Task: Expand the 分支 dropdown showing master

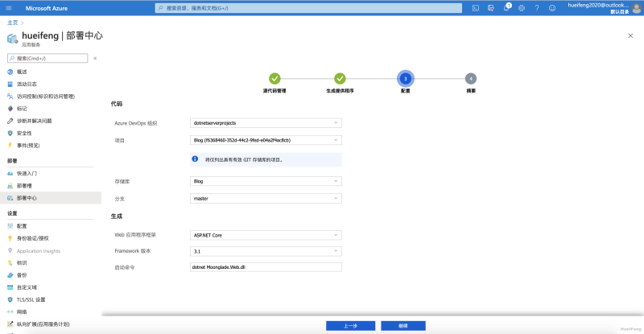Action: click(266, 199)
